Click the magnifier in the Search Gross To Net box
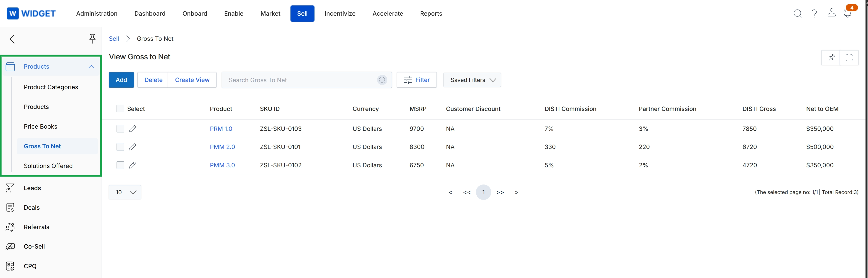 tap(382, 80)
